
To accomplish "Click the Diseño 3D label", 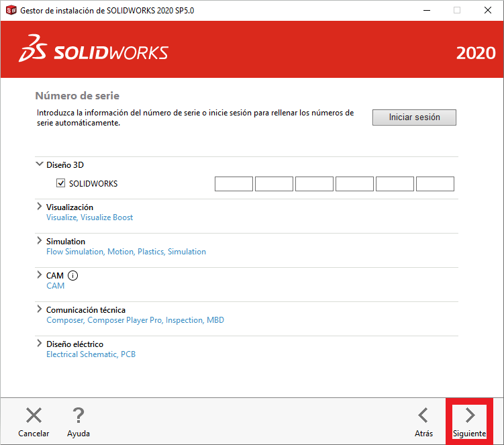I will pos(65,165).
